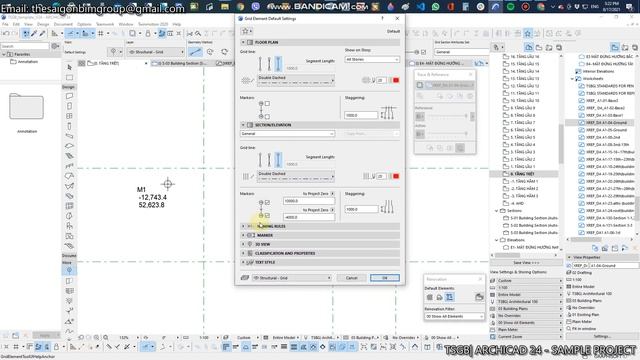Open Renovation Filter dropdown
This screenshot has width=640, height=360.
[454, 316]
